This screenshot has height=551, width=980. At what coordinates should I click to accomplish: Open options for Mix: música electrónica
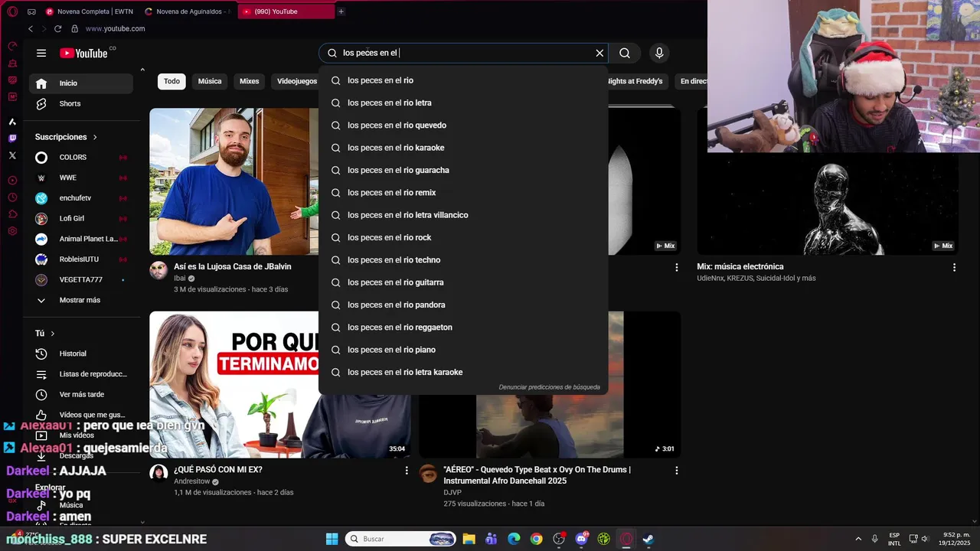tap(954, 267)
